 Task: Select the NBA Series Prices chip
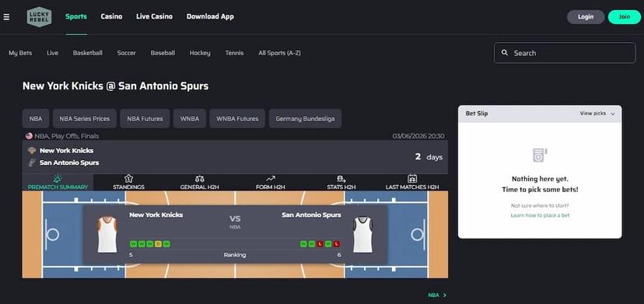click(85, 119)
